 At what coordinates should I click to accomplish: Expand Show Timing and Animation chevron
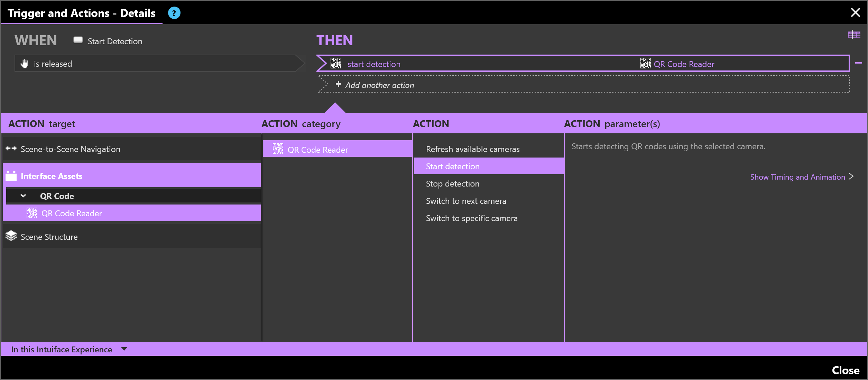851,177
